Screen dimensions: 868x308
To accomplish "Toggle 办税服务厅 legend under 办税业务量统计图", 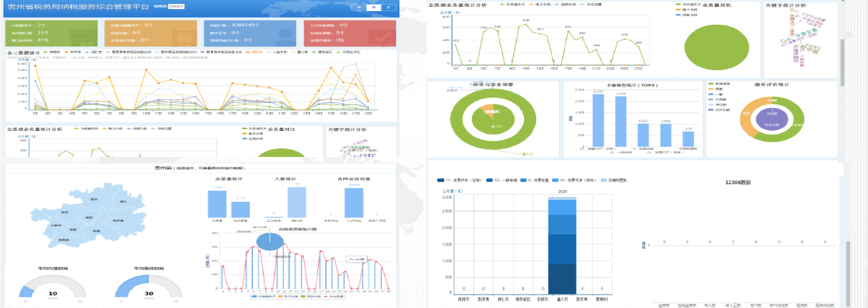I will tap(264, 296).
